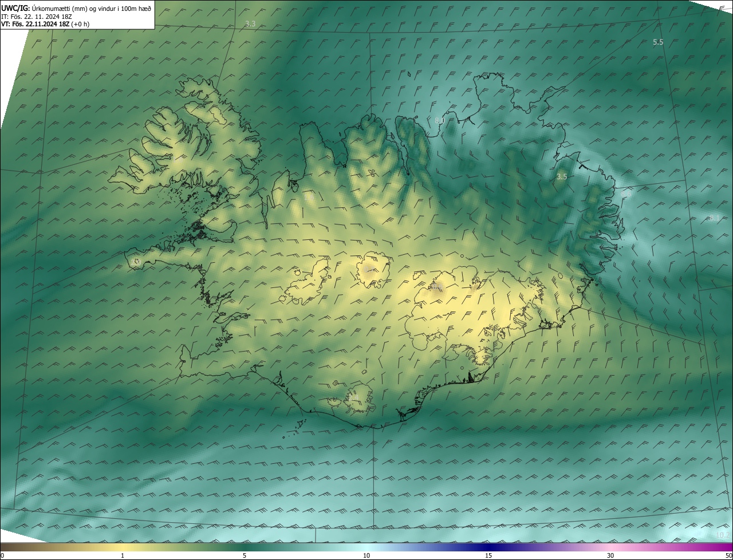This screenshot has height=560, width=733.
Task: Click the 5 tick on the color scale
Action: [245, 555]
